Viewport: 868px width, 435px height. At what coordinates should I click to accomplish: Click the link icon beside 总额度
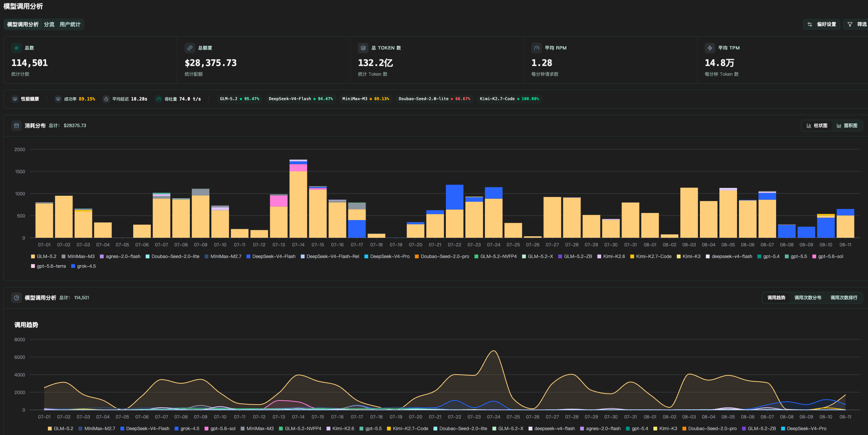click(190, 48)
